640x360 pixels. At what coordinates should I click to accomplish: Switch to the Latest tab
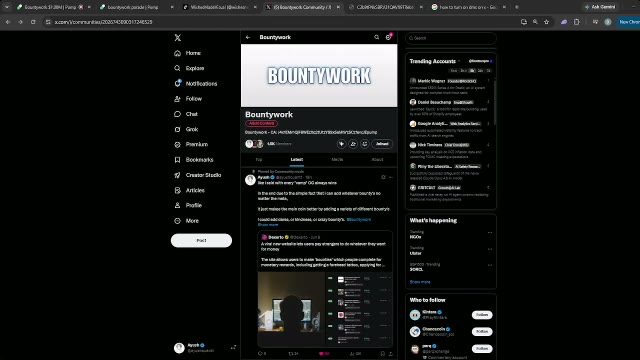click(297, 160)
